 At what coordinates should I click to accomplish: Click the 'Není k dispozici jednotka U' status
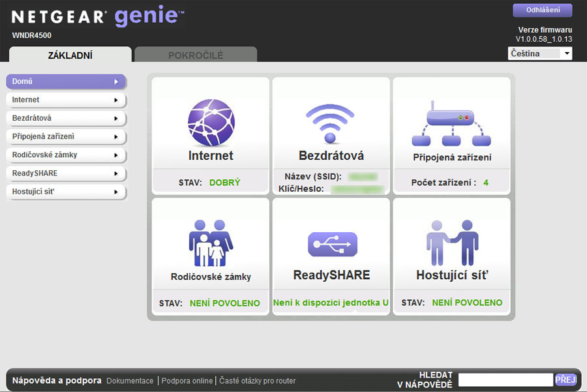coord(331,303)
